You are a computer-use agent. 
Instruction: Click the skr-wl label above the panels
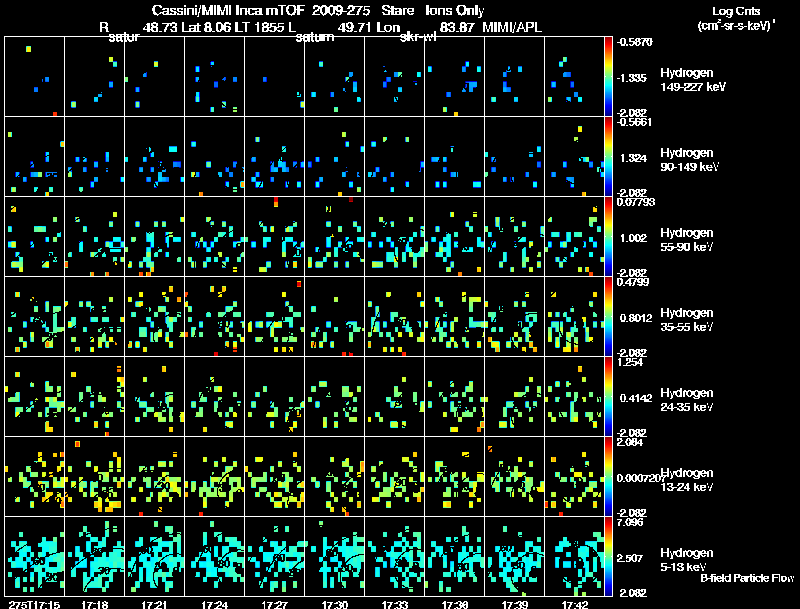pos(418,37)
